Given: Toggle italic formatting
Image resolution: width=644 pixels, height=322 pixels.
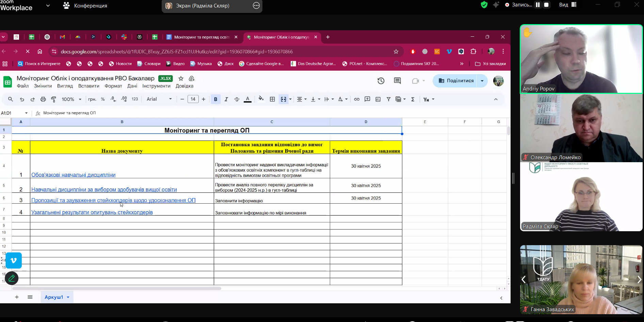Looking at the screenshot, I should click(x=226, y=99).
